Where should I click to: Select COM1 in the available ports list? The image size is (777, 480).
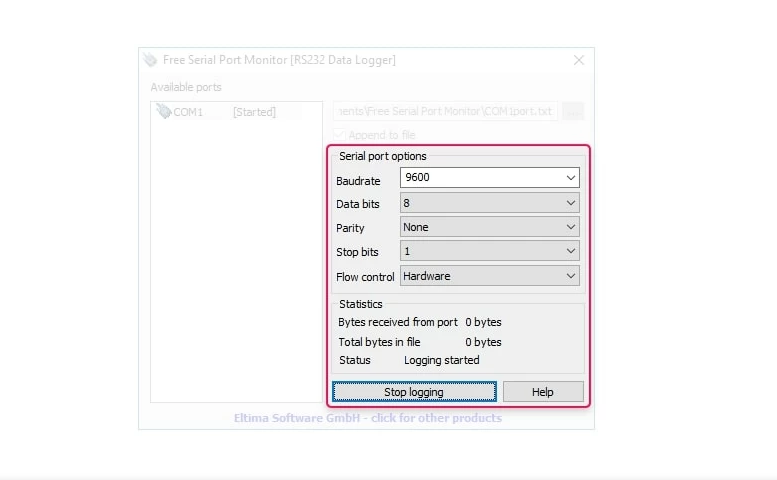point(188,112)
